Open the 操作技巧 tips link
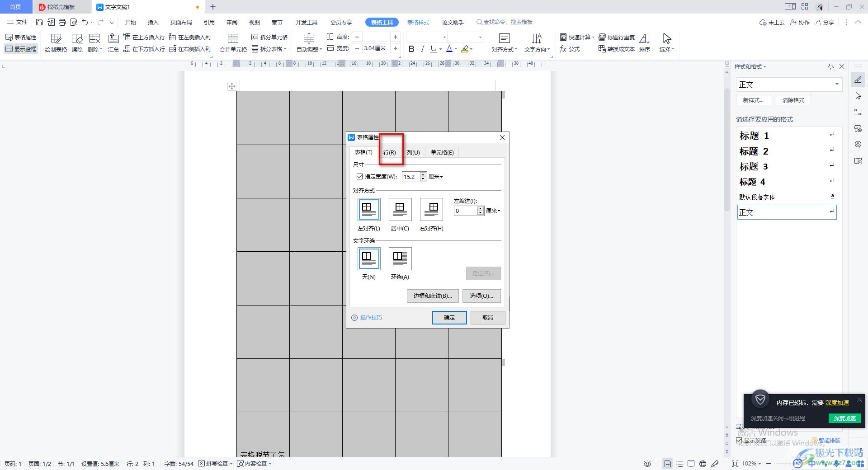 pyautogui.click(x=367, y=318)
